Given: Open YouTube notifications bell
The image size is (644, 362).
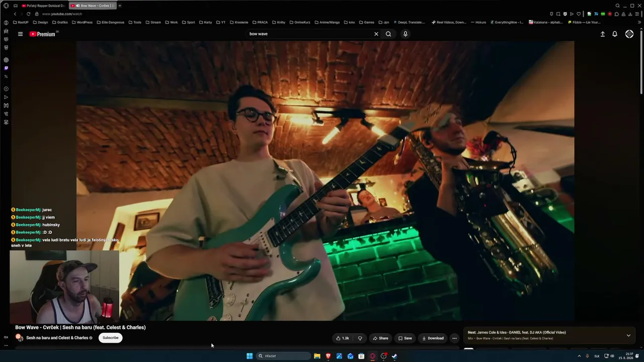Looking at the screenshot, I should click(x=615, y=34).
